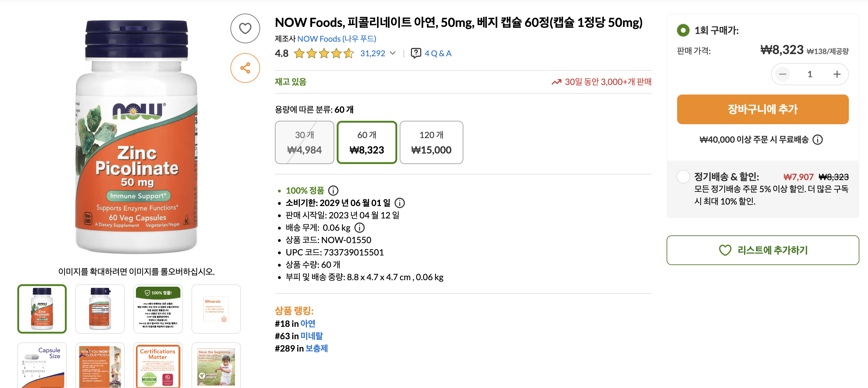The height and width of the screenshot is (388, 868).
Task: Choose the 120 개 size option
Action: (431, 142)
